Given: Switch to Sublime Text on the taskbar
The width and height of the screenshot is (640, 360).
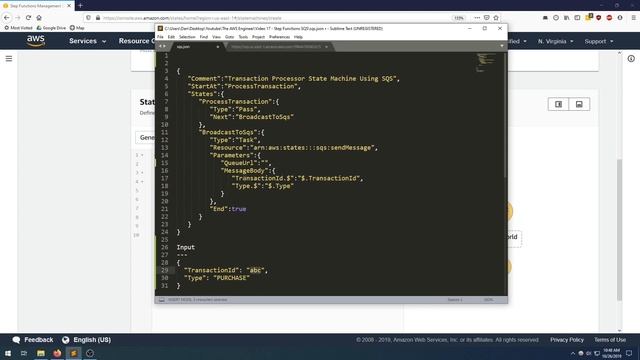Looking at the screenshot, I should click(73, 353).
